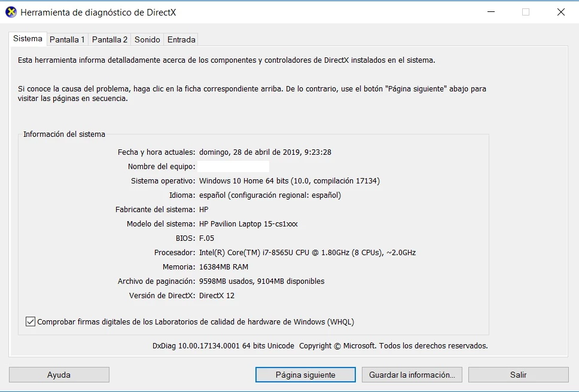Open the Pantalla 2 tab

(x=109, y=39)
